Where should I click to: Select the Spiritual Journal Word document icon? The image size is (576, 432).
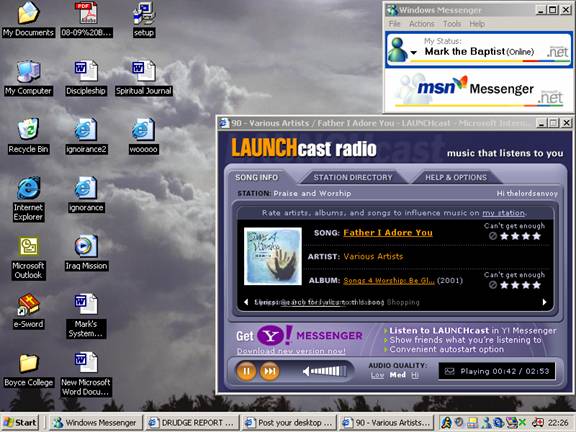tap(144, 78)
